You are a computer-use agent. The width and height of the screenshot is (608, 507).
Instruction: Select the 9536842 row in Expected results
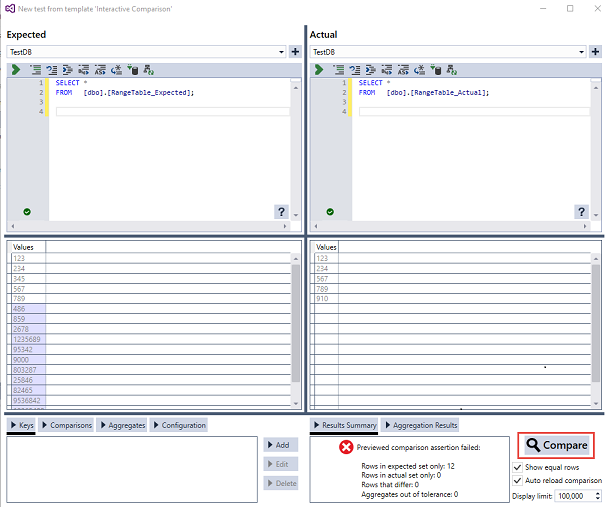[x=149, y=400]
